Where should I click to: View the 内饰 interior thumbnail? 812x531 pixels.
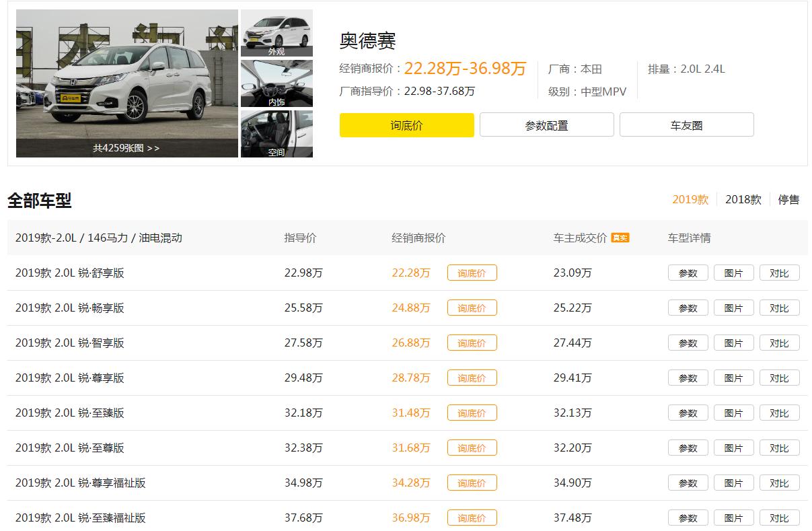pyautogui.click(x=276, y=83)
